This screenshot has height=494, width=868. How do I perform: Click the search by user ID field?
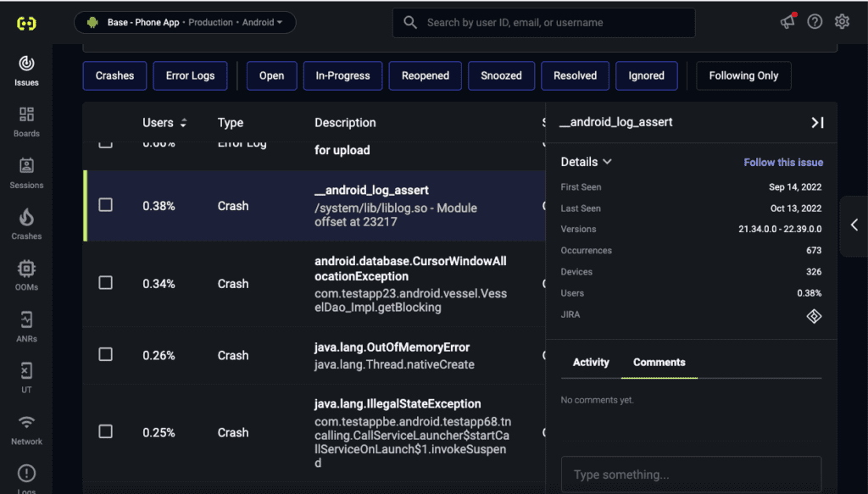pos(543,23)
